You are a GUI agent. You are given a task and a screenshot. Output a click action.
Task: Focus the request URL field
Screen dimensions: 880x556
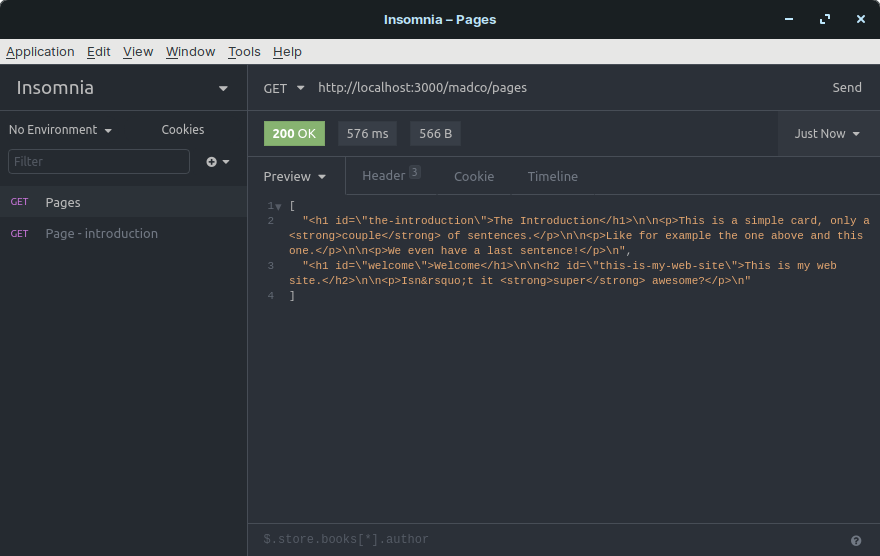pyautogui.click(x=567, y=88)
